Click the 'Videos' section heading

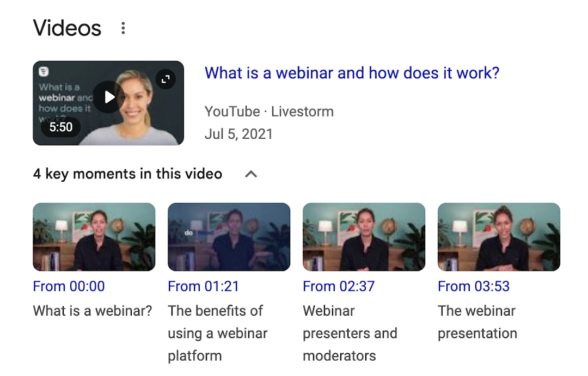pos(67,28)
